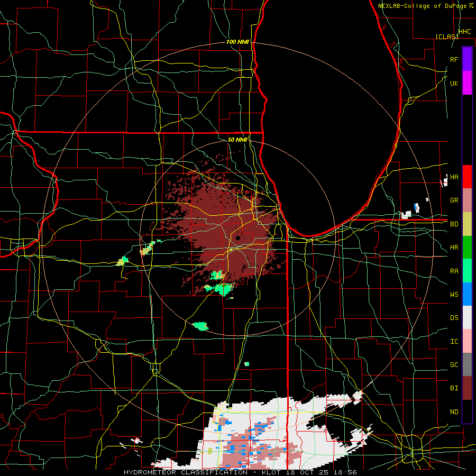476x476 pixels.
Task: Click the UK legend label
Action: click(454, 83)
